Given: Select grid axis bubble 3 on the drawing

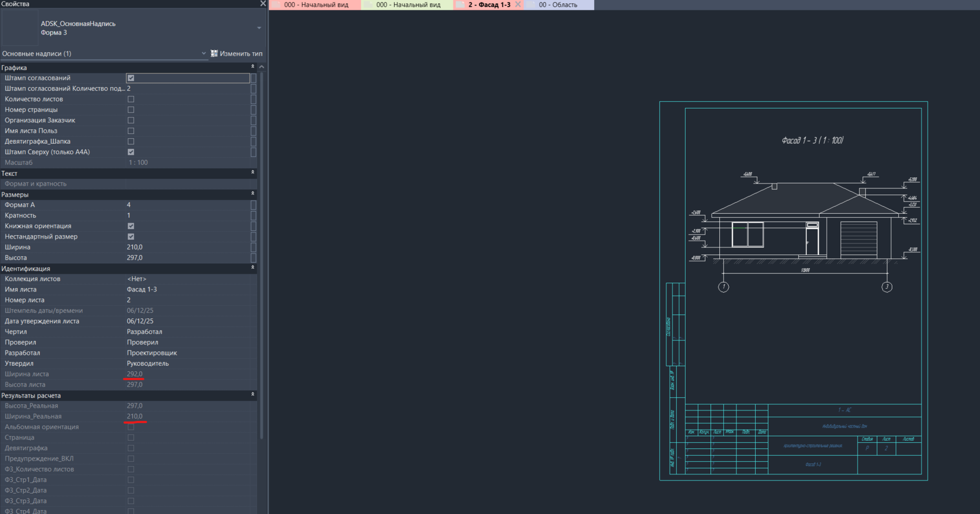Looking at the screenshot, I should (x=887, y=287).
